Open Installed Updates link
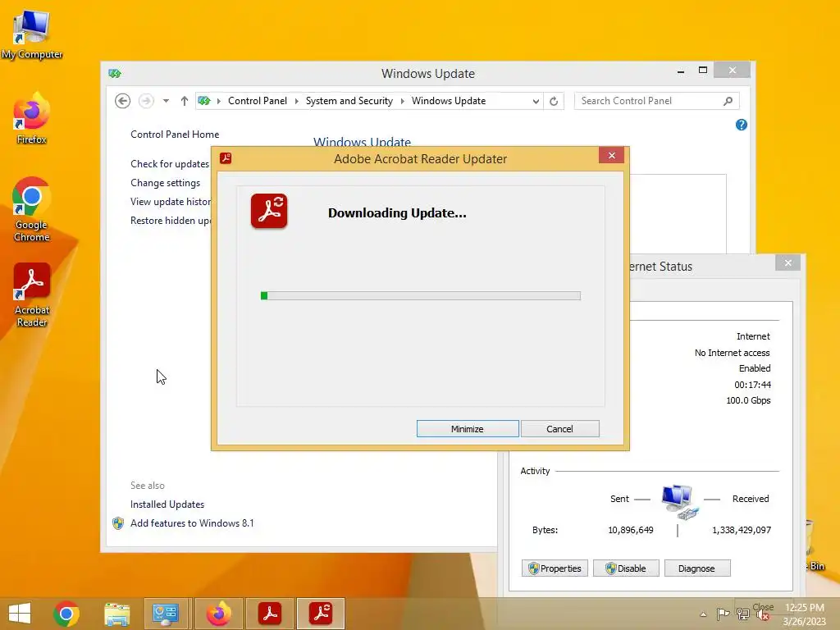The height and width of the screenshot is (630, 840). [167, 504]
